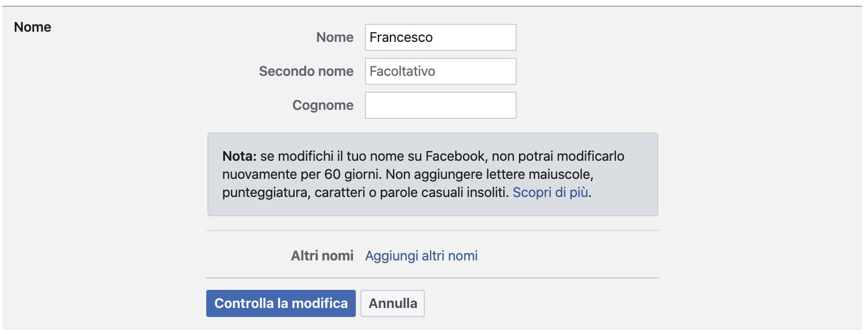Click the divider line above Altri nomi
The width and height of the screenshot is (868, 334).
pos(432,230)
